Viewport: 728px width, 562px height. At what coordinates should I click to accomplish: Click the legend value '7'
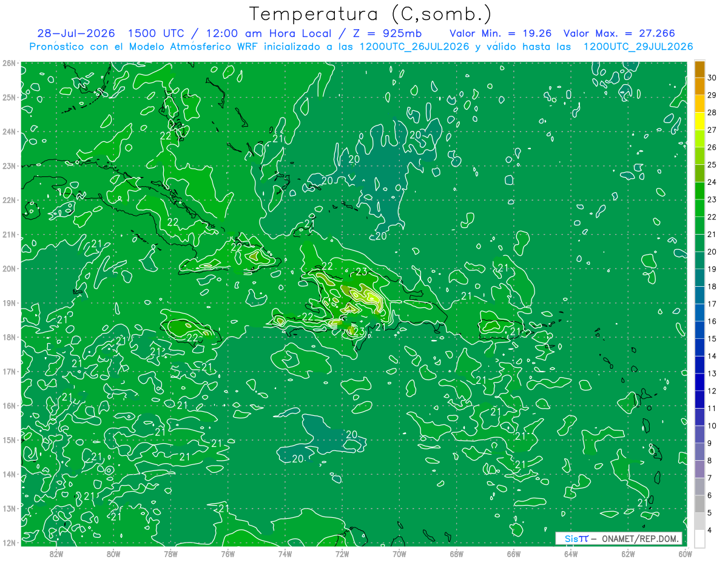710,478
